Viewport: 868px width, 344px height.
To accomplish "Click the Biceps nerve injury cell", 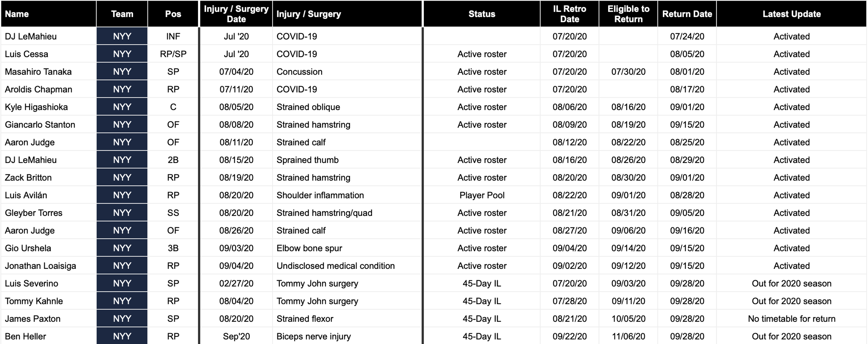I will [x=347, y=336].
